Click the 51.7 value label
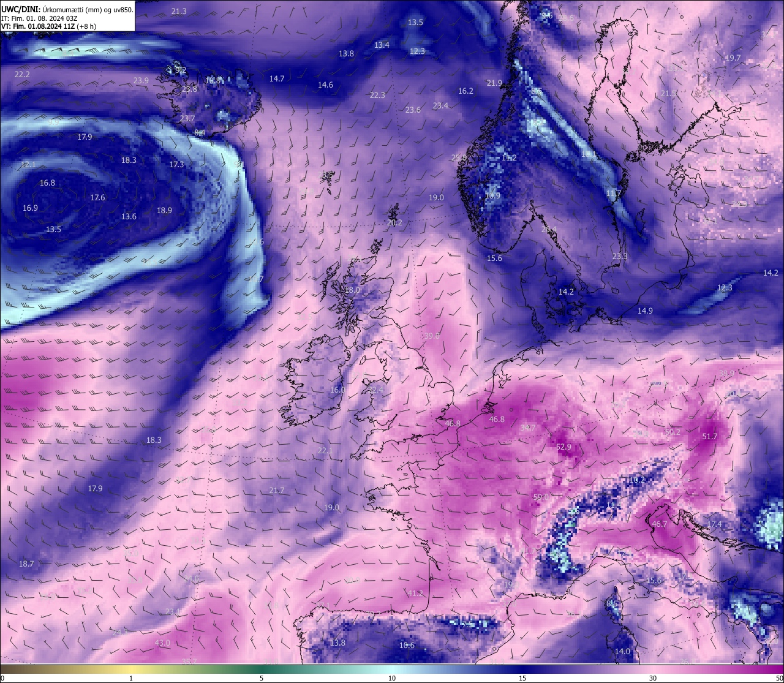This screenshot has height=683, width=784. click(709, 437)
